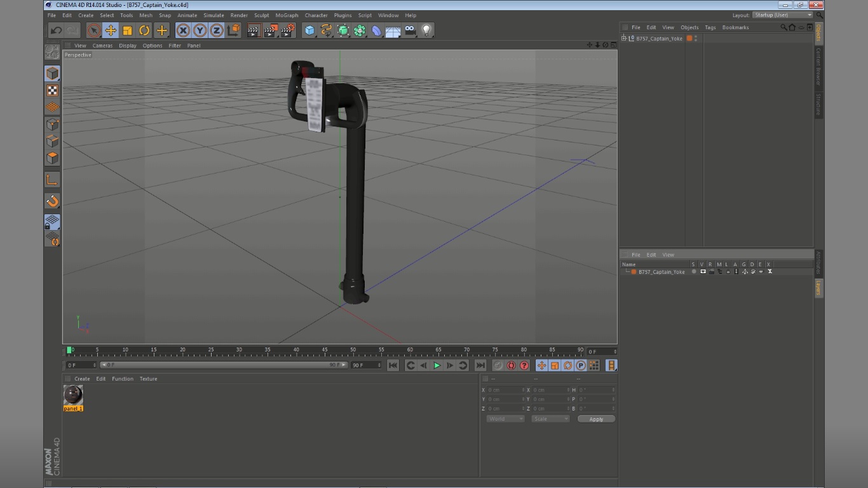The width and height of the screenshot is (868, 488).
Task: Click the home icon in Object Manager
Action: tap(792, 27)
